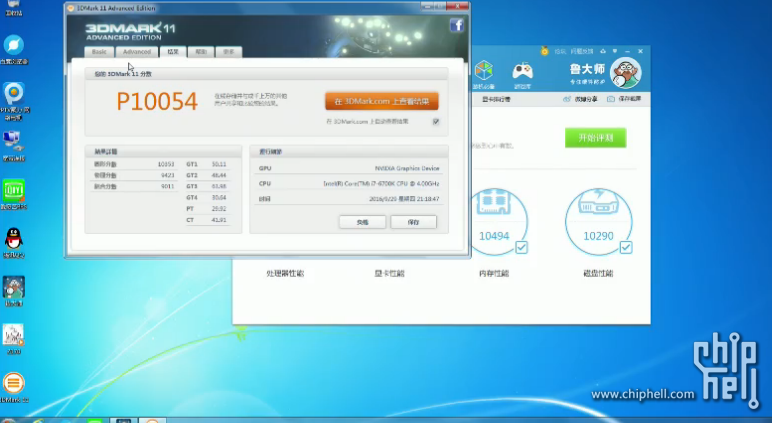Open the game library gamepad icon

[521, 72]
